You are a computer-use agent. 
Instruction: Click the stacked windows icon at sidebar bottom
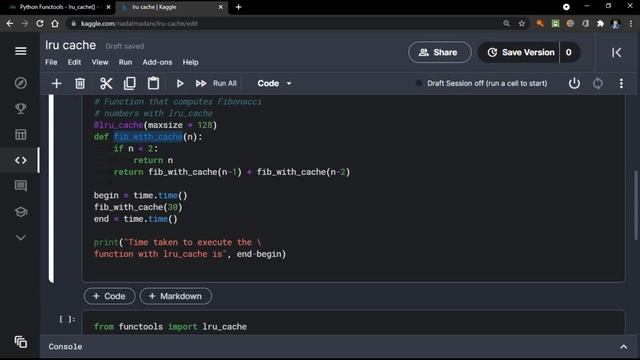20,342
